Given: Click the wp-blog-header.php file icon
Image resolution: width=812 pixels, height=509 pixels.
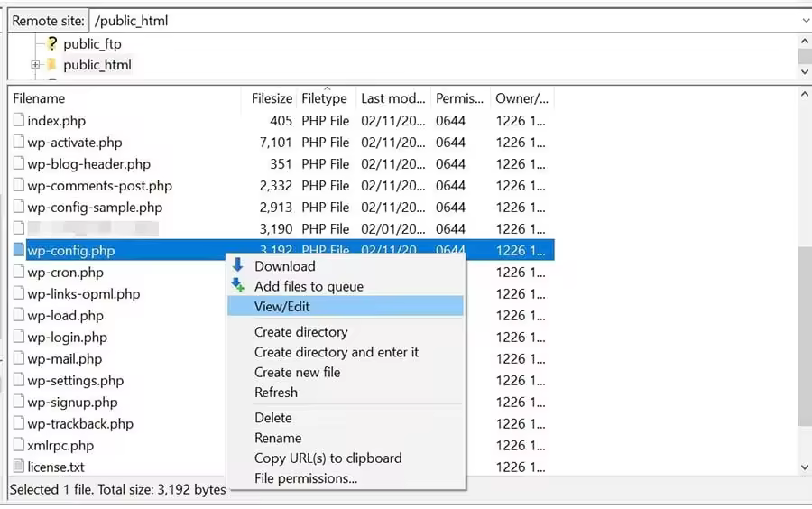Looking at the screenshot, I should pyautogui.click(x=19, y=163).
